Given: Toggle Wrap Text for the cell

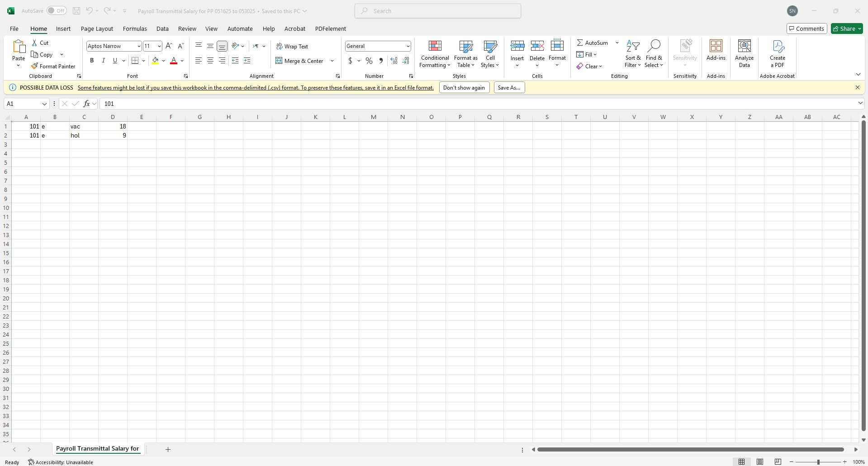Looking at the screenshot, I should [x=292, y=46].
